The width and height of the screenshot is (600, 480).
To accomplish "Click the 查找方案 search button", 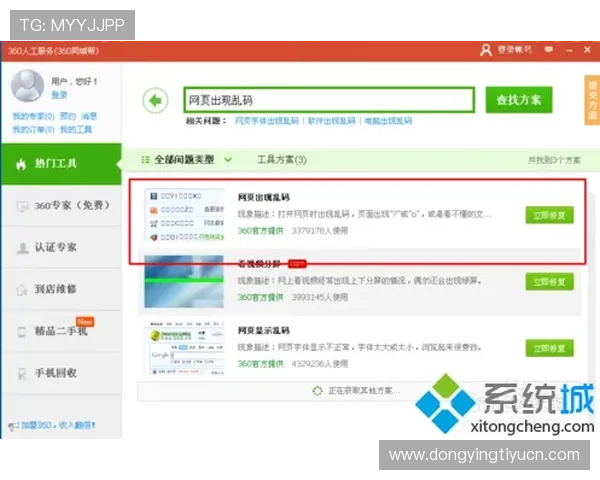I will [519, 100].
